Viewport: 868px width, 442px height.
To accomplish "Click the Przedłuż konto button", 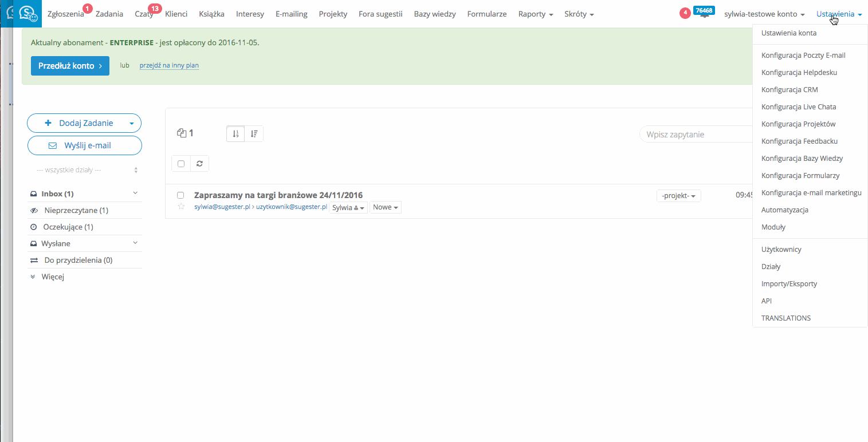I will click(70, 66).
